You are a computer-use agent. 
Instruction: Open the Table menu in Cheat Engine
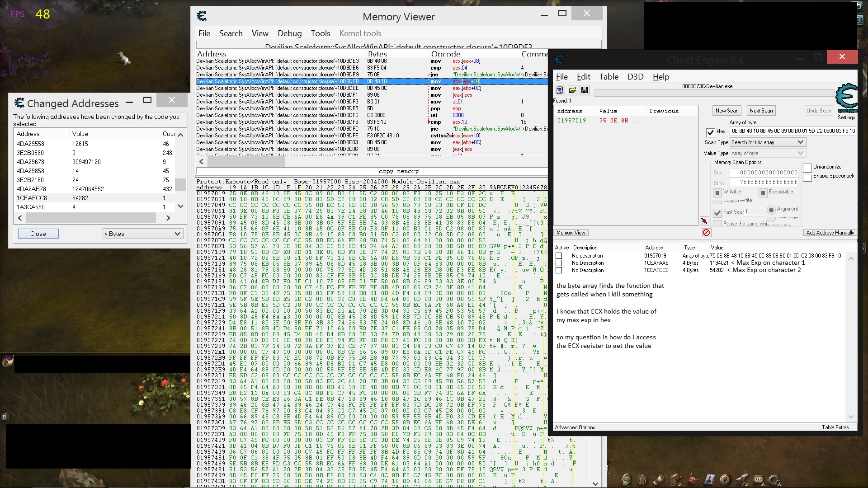(609, 77)
